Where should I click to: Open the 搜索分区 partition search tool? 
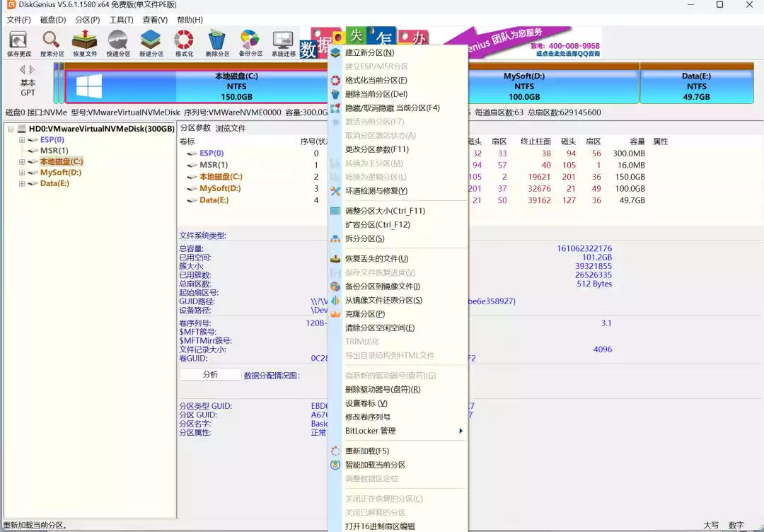click(x=52, y=44)
